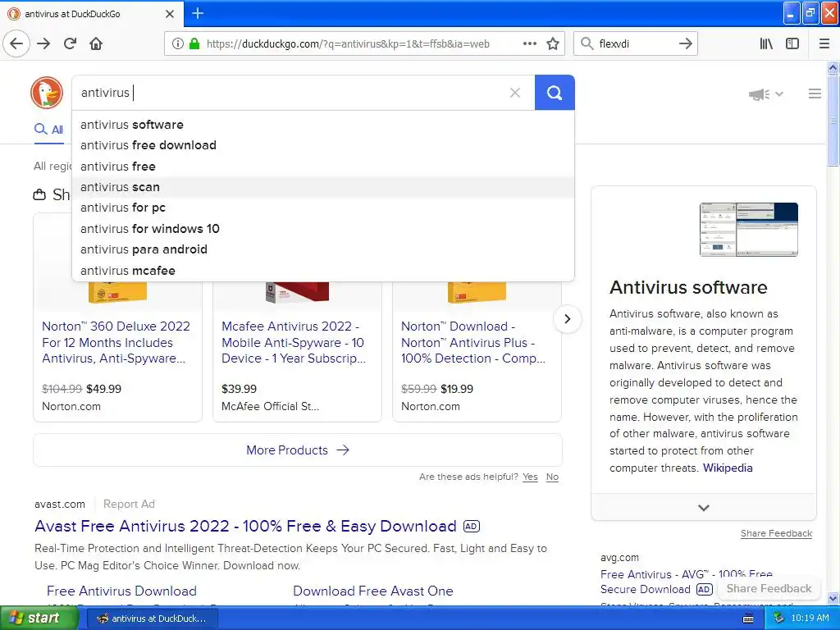Click the scrollbar up arrow
The width and height of the screenshot is (840, 630).
(833, 67)
